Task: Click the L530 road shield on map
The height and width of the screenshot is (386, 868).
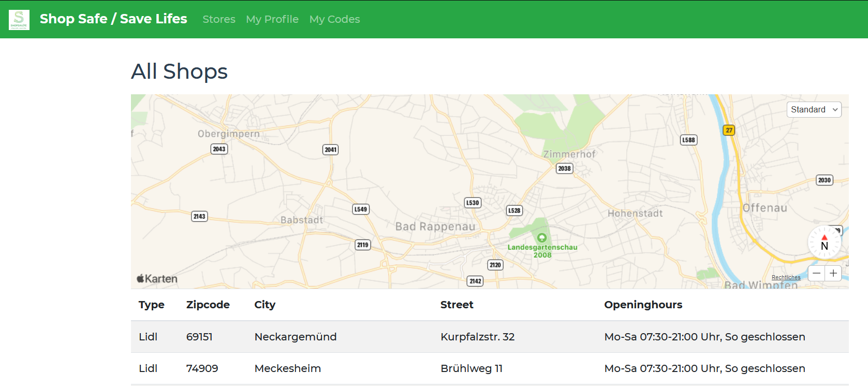Action: tap(473, 203)
